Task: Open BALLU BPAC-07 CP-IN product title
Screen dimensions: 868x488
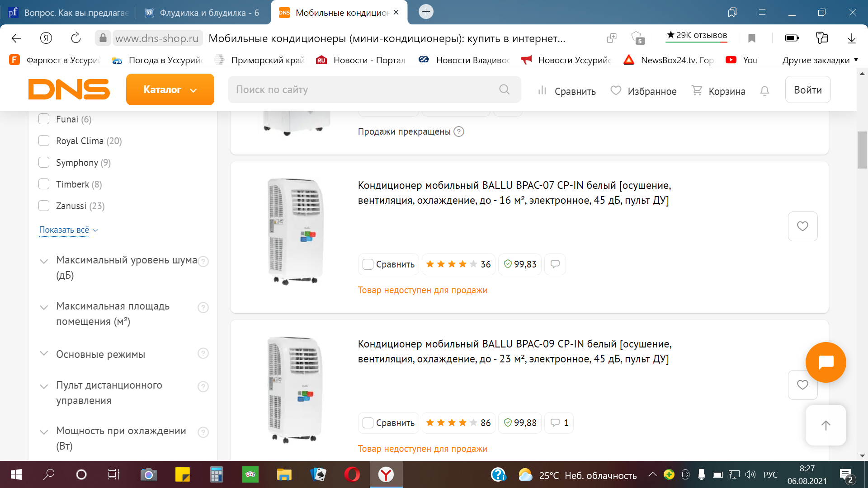Action: [x=514, y=192]
